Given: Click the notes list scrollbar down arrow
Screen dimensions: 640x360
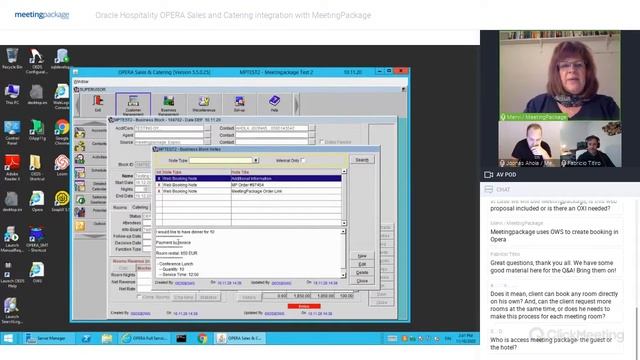Looking at the screenshot, I should coord(344,223).
